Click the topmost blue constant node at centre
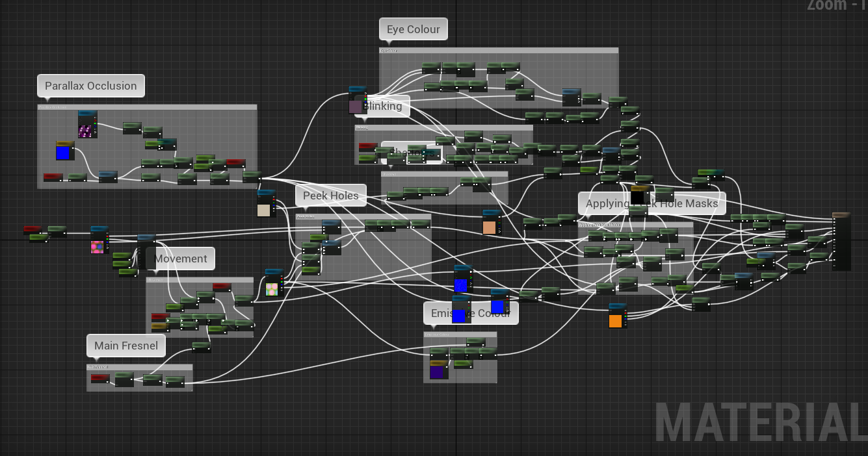The width and height of the screenshot is (868, 456). point(463,279)
